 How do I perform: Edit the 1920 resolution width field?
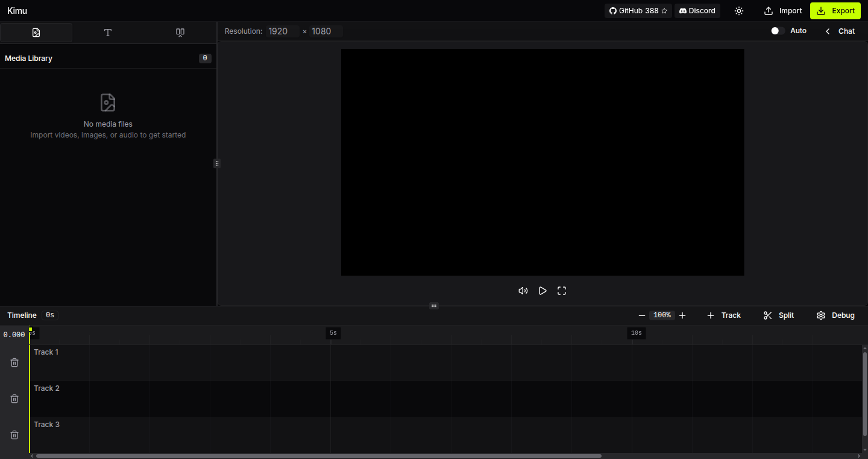pos(282,31)
